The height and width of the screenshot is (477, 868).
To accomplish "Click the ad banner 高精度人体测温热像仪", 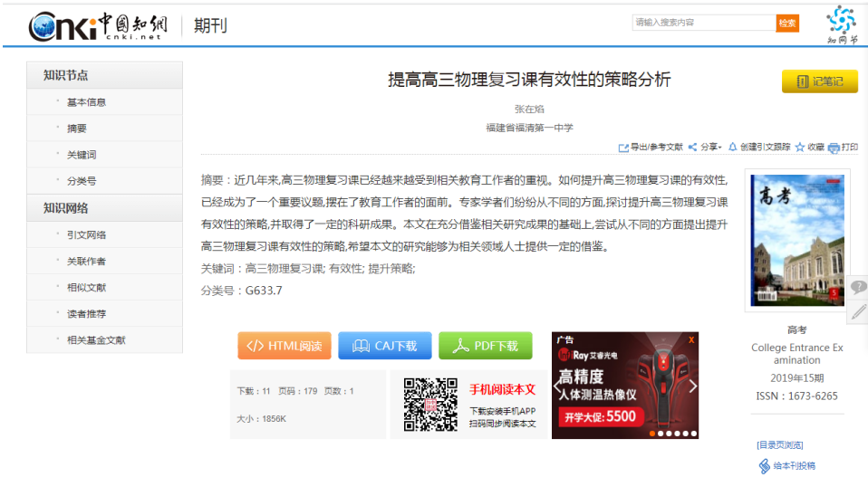I will point(625,386).
